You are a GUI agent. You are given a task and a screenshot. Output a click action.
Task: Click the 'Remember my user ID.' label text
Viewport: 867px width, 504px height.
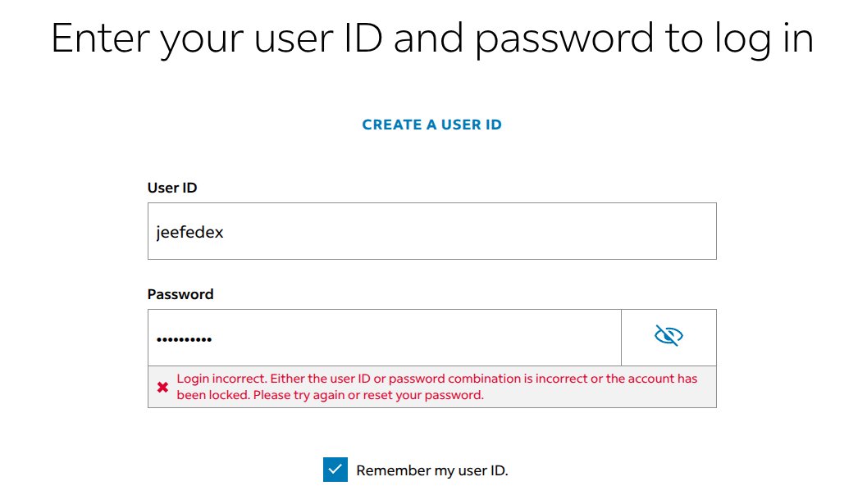431,470
